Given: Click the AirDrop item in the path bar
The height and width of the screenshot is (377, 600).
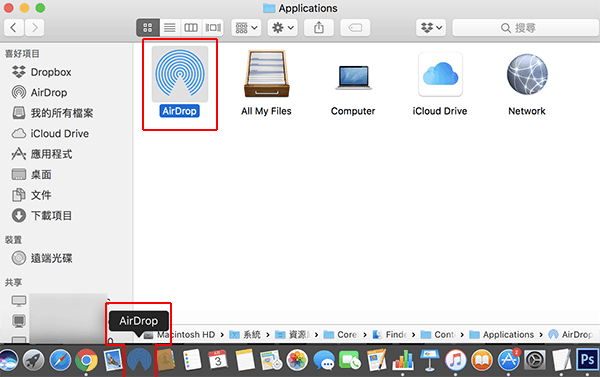Looking at the screenshot, I should [x=571, y=335].
